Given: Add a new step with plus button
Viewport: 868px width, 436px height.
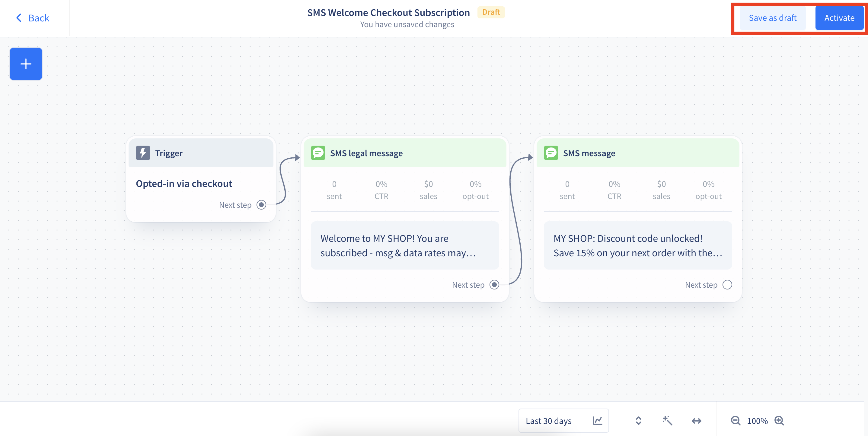Looking at the screenshot, I should point(26,64).
